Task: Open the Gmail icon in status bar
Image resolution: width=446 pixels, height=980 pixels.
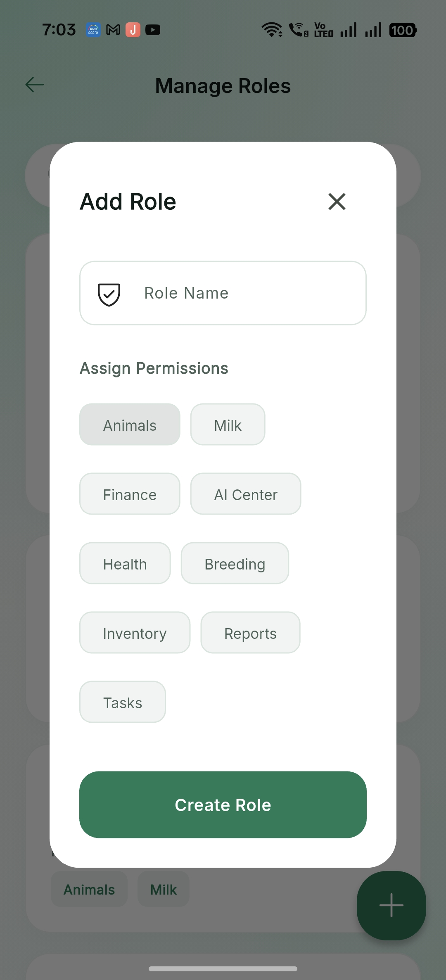Action: click(113, 29)
